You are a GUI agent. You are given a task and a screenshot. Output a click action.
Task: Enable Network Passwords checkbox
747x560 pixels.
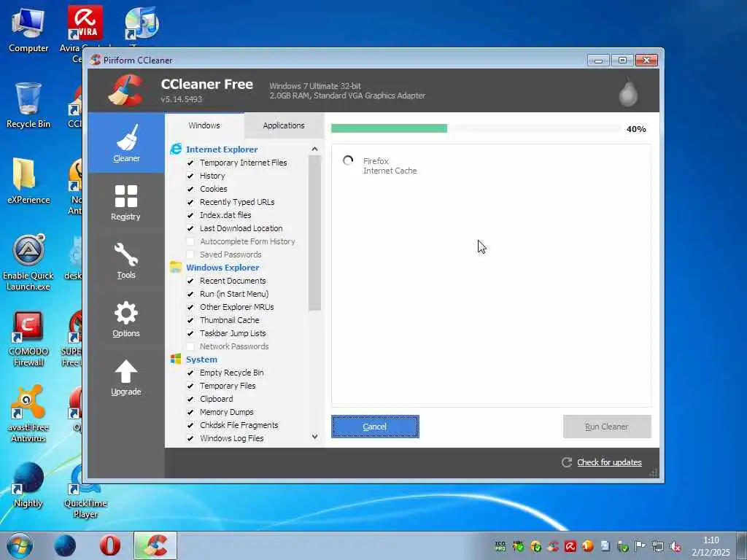(190, 346)
